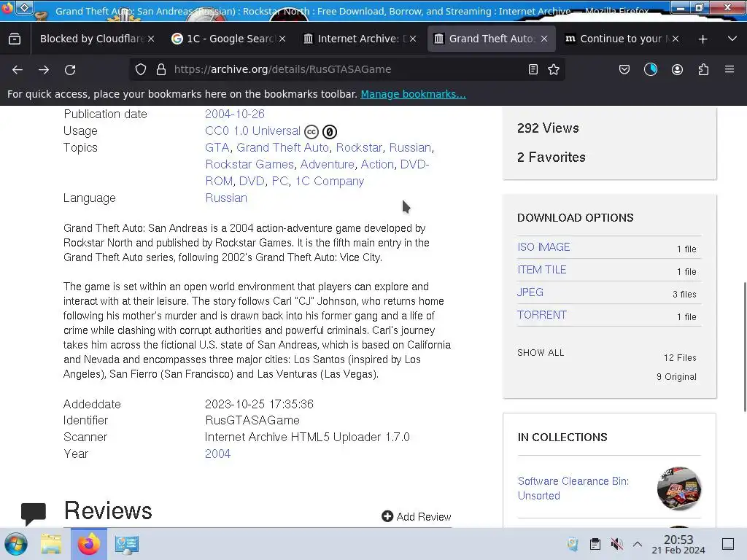Close the Continue to your tab
Screen dimensions: 747x560
(x=675, y=39)
